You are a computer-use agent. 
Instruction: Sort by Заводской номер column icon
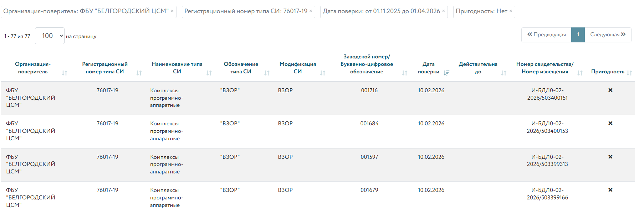[405, 73]
